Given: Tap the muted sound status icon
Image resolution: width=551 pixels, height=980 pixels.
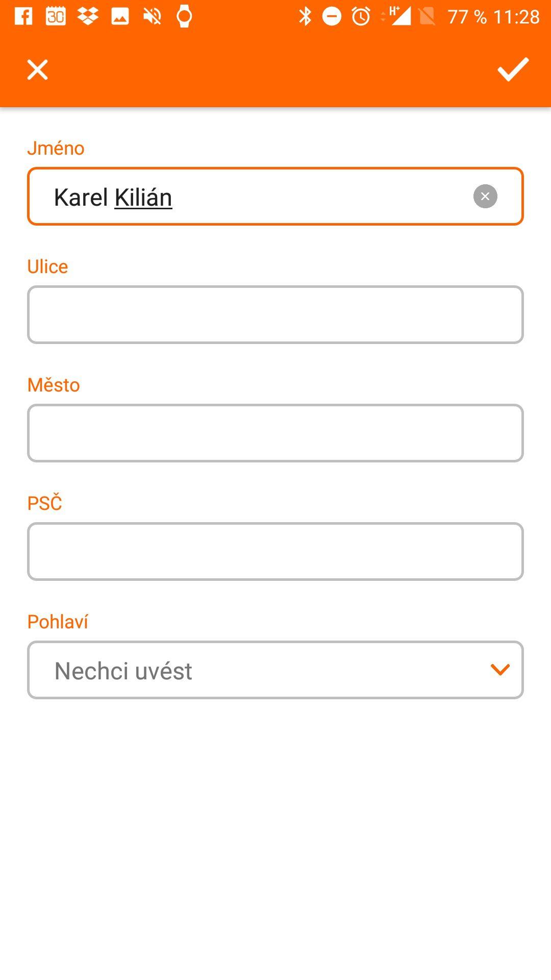Looking at the screenshot, I should 152,16.
